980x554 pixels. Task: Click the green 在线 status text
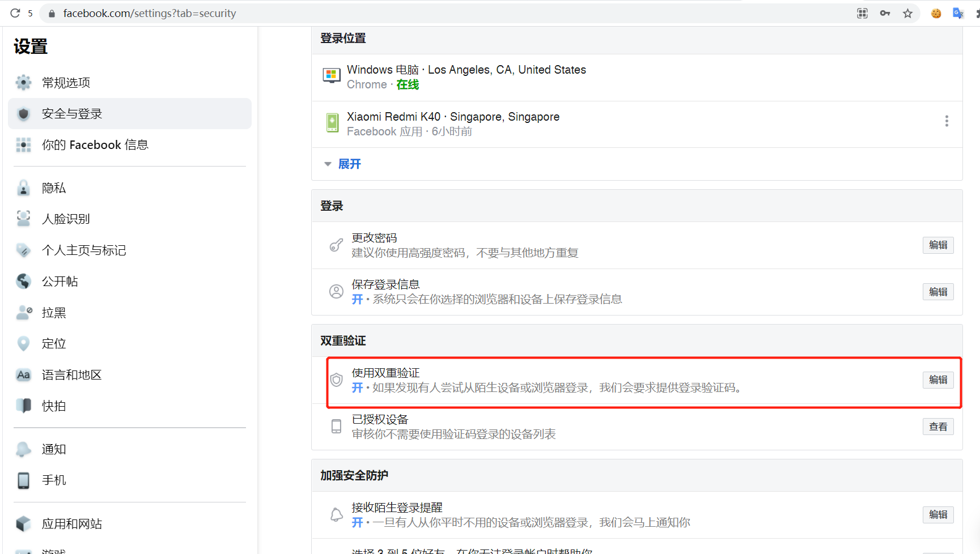click(408, 84)
